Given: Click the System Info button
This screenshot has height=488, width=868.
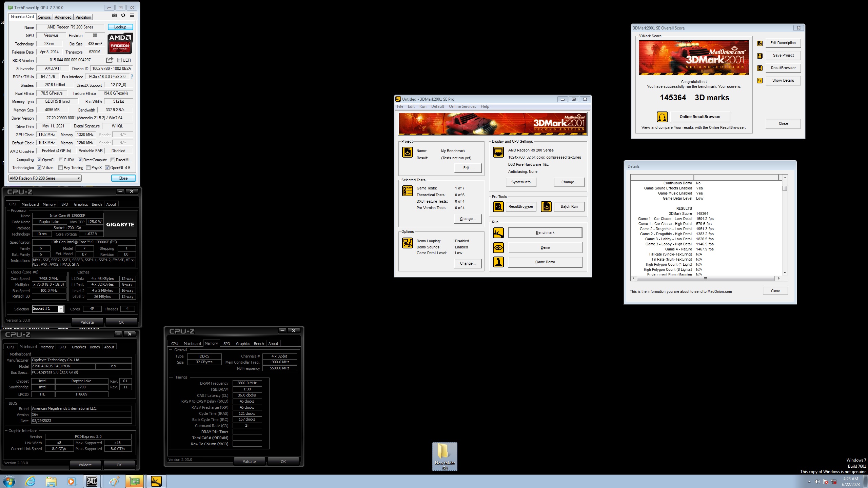Looking at the screenshot, I should pyautogui.click(x=521, y=182).
